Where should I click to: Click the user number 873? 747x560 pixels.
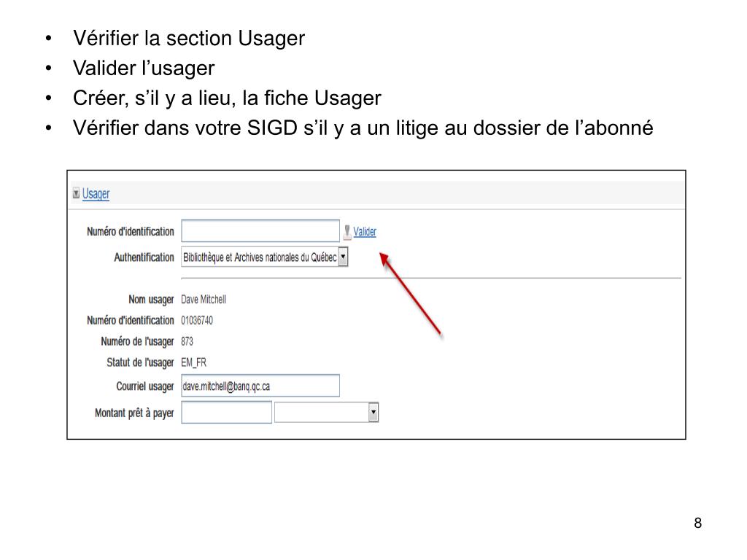(x=187, y=341)
